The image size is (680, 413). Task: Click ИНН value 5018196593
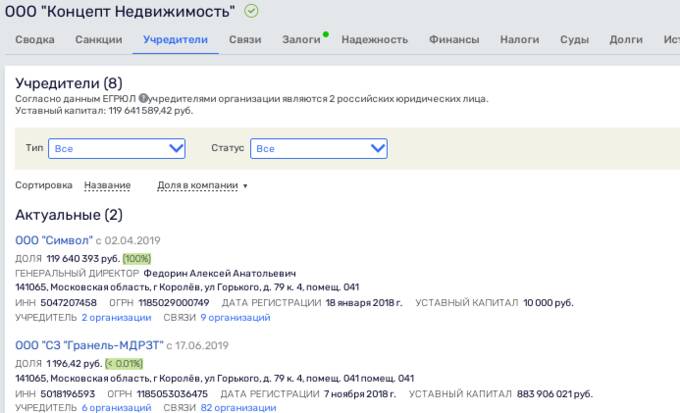coord(68,394)
